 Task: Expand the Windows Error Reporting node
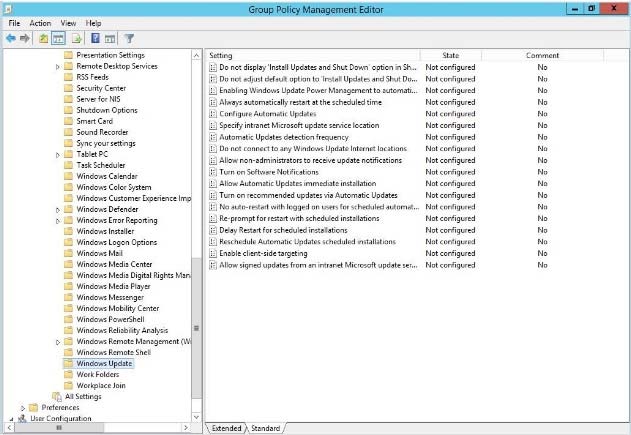[58, 221]
